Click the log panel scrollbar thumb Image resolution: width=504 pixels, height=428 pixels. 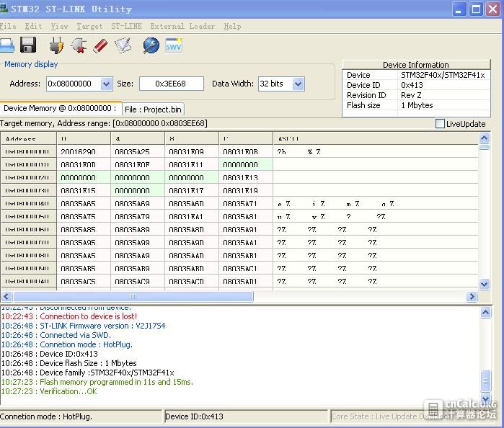coord(486,381)
